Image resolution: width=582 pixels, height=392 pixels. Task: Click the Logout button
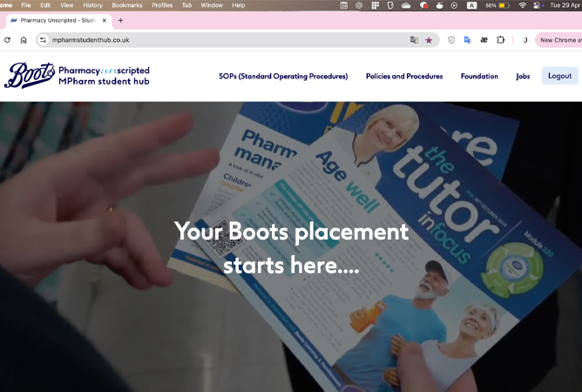[559, 76]
